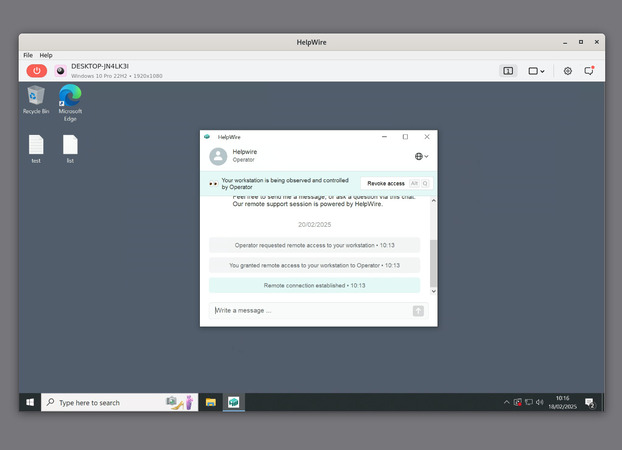Viewport: 622px width, 450px height.
Task: Click the 'Remote connection established' message
Action: tap(314, 285)
